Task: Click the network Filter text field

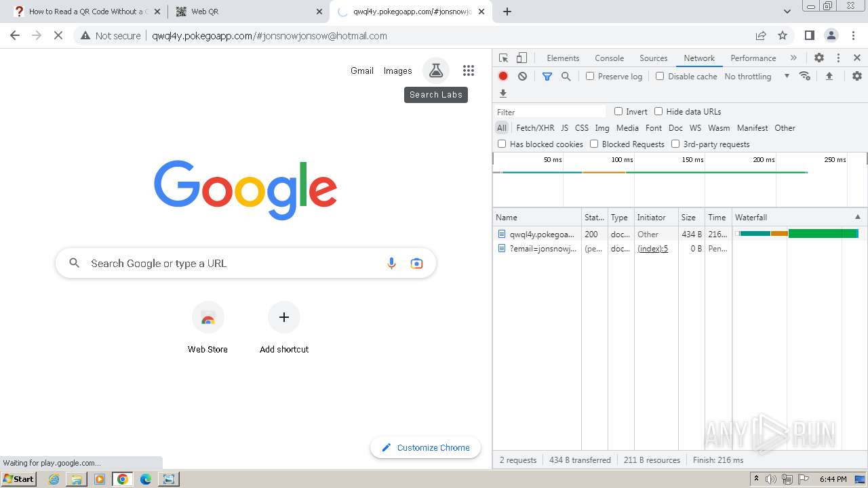Action: coord(550,112)
